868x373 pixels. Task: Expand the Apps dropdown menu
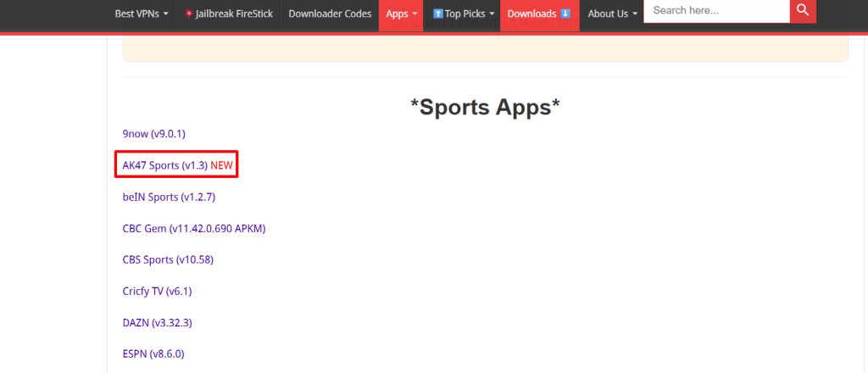tap(401, 14)
